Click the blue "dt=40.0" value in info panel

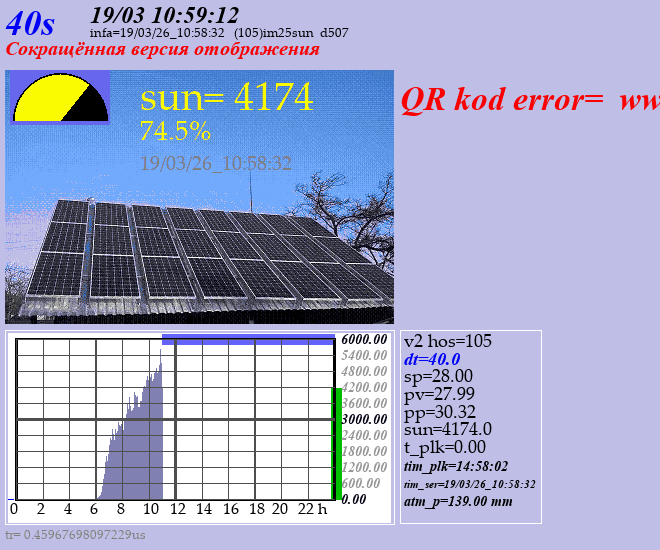point(431,359)
